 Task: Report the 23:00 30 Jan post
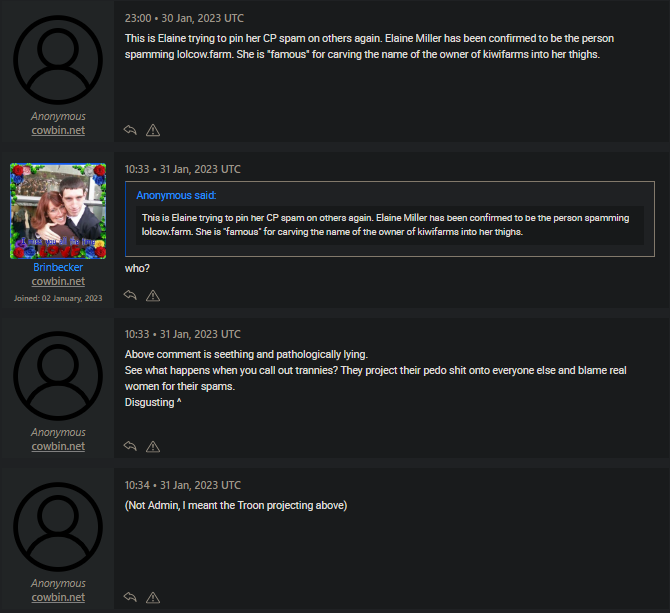(x=153, y=130)
